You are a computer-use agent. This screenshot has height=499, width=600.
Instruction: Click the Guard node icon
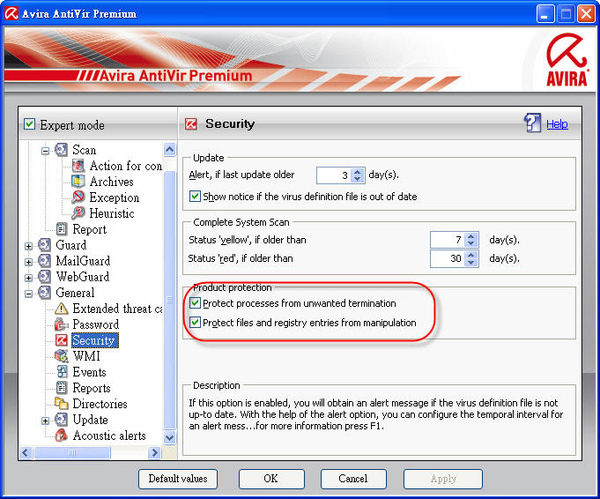[44, 245]
